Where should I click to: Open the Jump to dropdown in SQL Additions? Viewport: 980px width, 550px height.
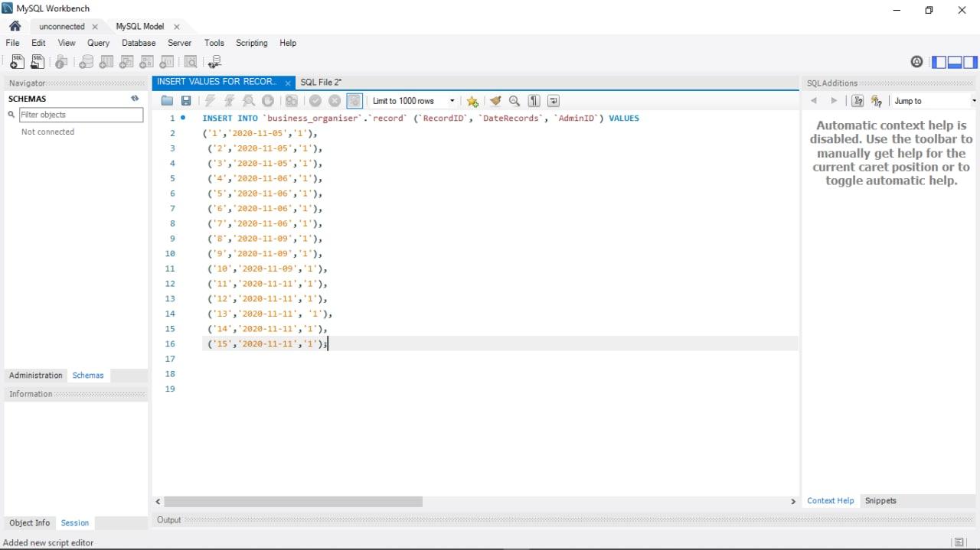(973, 100)
